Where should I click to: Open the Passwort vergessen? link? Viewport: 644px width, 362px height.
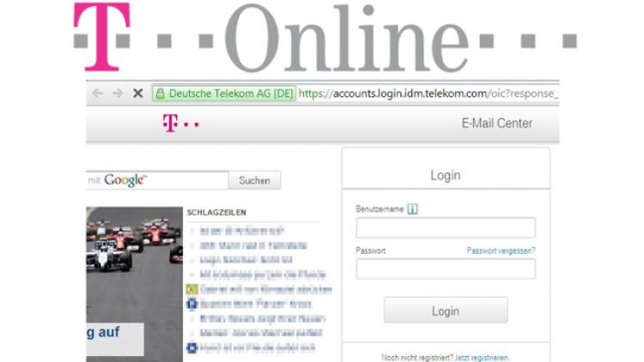[x=501, y=250]
